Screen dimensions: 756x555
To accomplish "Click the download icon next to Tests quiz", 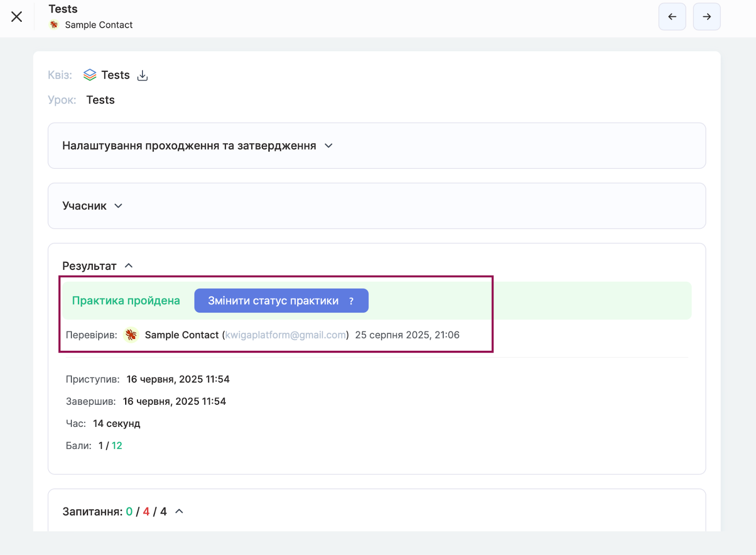I will 142,76.
